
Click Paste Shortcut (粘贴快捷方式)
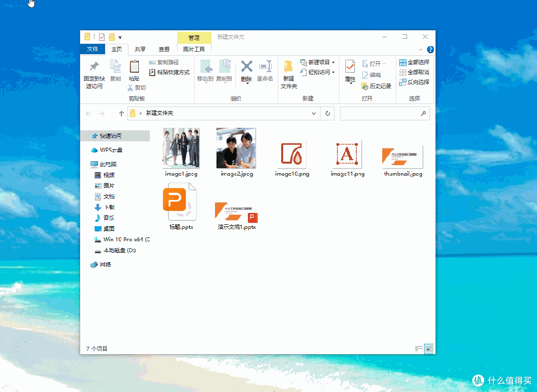click(169, 72)
